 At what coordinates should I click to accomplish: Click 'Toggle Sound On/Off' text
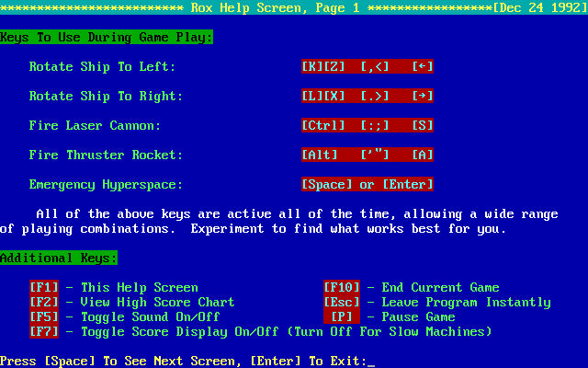click(x=150, y=316)
